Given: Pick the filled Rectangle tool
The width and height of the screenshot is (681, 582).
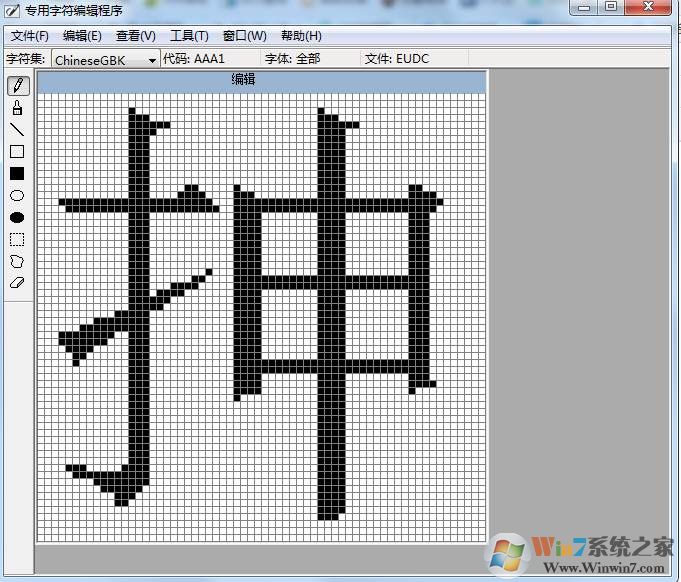Looking at the screenshot, I should [x=17, y=174].
